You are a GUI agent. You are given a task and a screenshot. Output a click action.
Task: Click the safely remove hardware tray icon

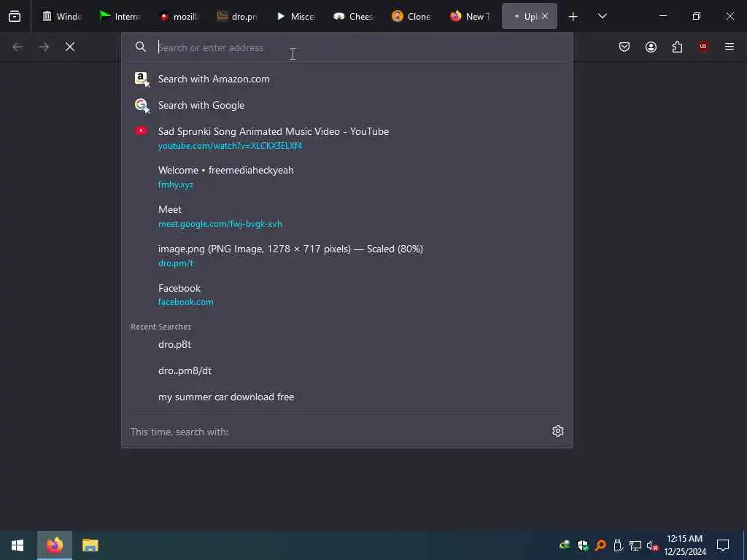pyautogui.click(x=618, y=545)
